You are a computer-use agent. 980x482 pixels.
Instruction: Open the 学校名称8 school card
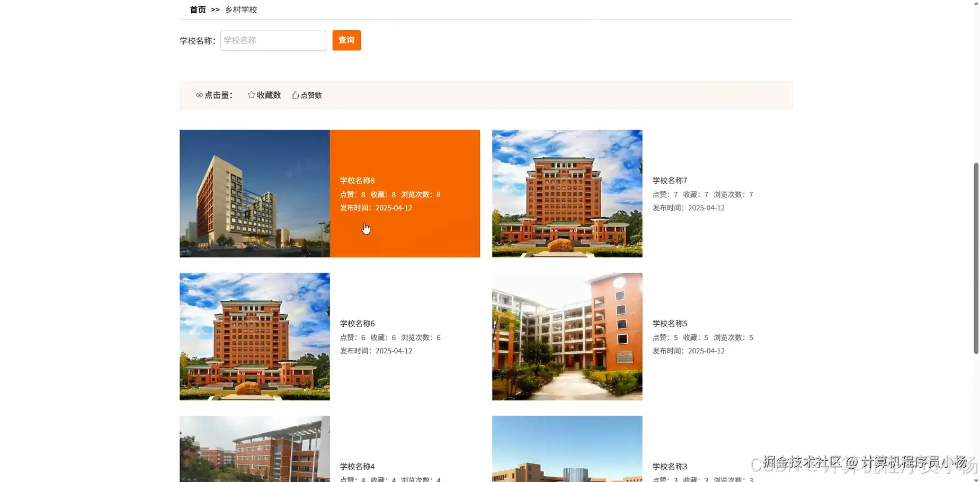(254, 193)
